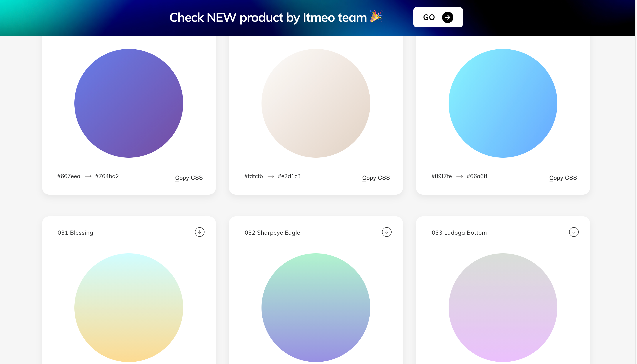Viewport: 637px width, 364px height.
Task: Download the 031 Blessing gradient
Action: click(x=199, y=232)
